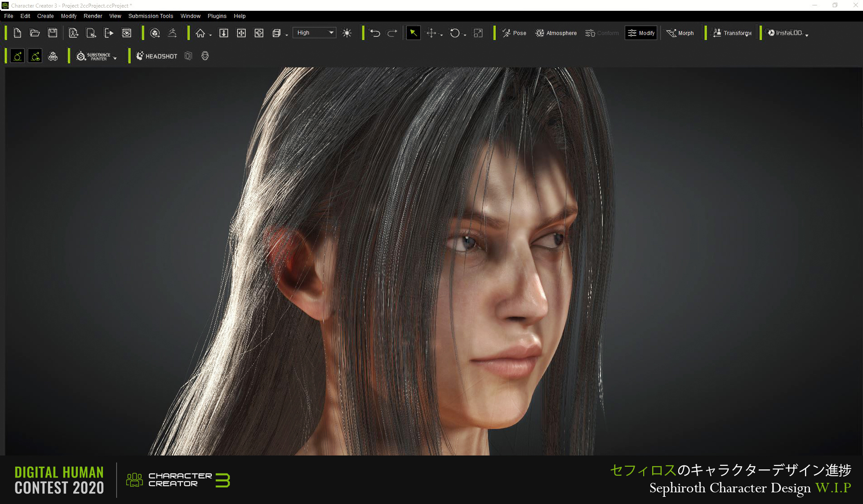Image resolution: width=863 pixels, height=504 pixels.
Task: Click the calibration running figure icon
Action: pos(172,33)
